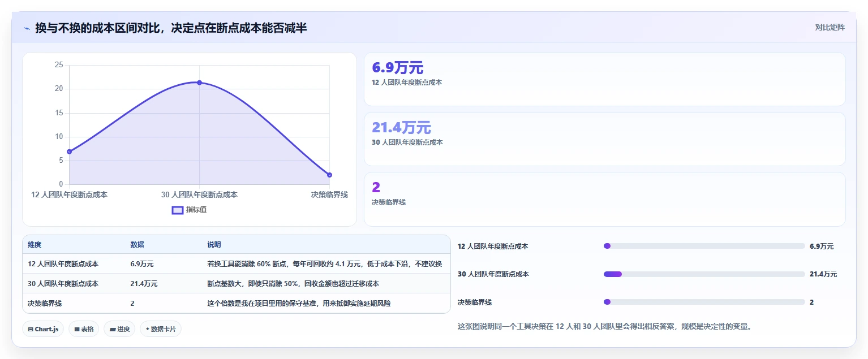Click the chart data point for 决策临界线
This screenshot has height=359, width=868.
coord(329,175)
